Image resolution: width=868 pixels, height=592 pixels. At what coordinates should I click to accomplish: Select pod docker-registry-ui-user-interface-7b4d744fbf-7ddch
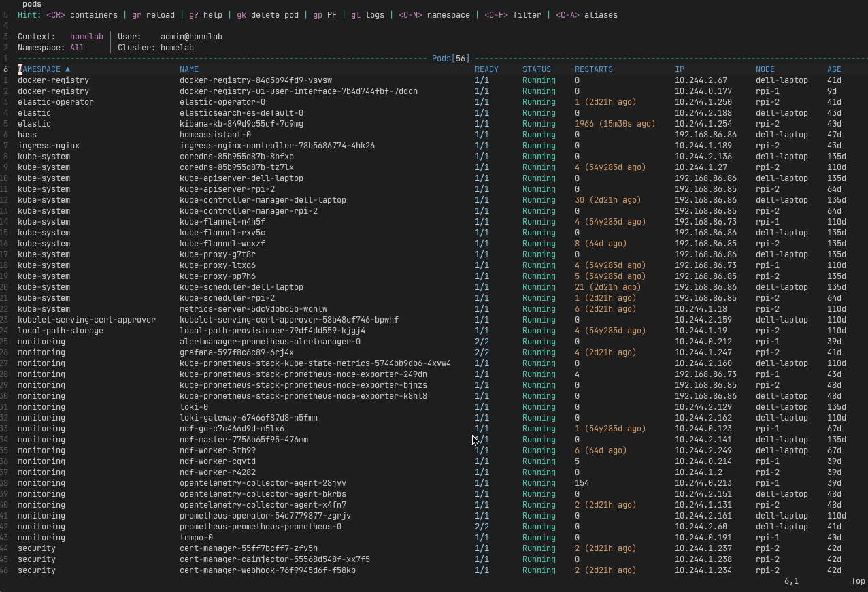[299, 91]
